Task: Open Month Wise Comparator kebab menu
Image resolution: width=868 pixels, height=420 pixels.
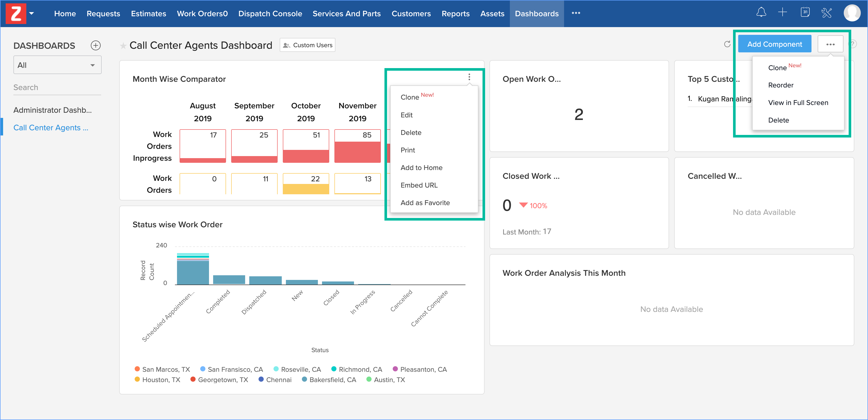Action: tap(469, 77)
